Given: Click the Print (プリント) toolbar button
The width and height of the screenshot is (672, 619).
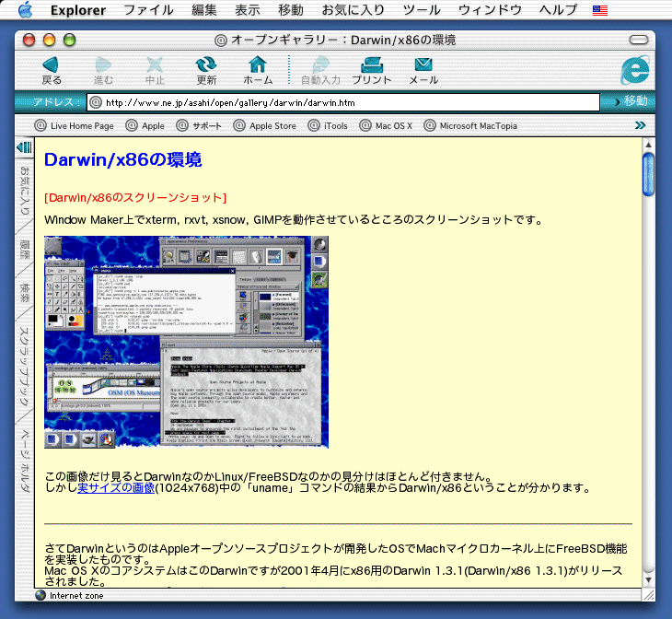Looking at the screenshot, I should pos(372,71).
